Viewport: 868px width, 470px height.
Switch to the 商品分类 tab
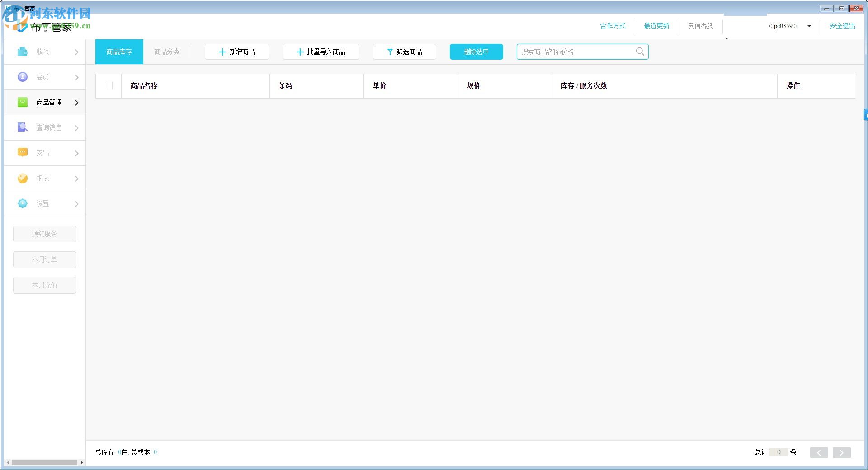click(x=167, y=52)
